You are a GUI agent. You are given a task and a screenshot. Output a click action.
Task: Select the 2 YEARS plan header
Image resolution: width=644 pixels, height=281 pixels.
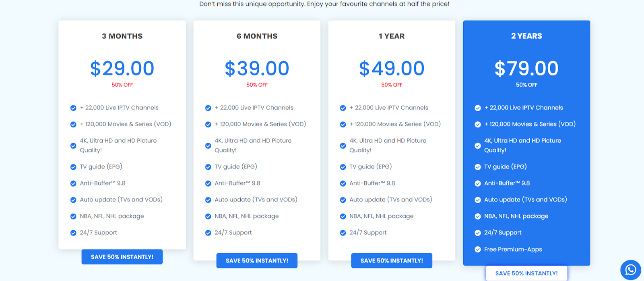[x=526, y=36]
